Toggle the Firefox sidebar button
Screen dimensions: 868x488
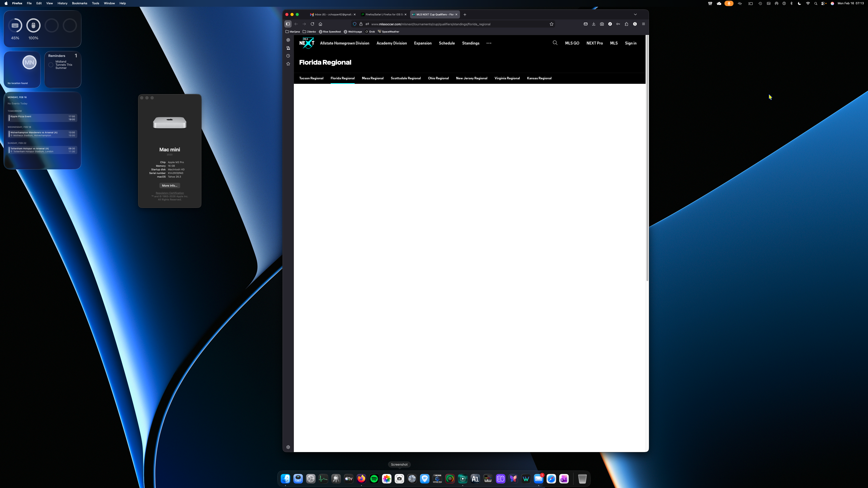[x=288, y=24]
